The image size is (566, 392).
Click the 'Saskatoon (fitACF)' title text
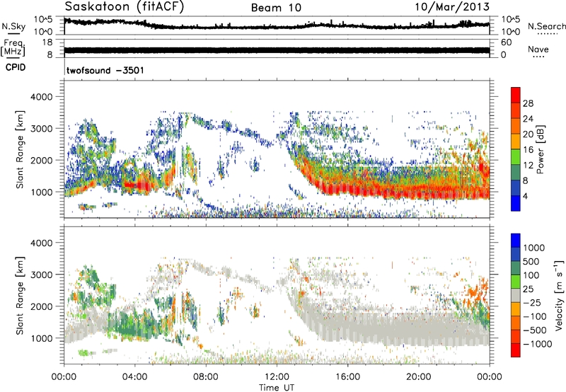[125, 7]
